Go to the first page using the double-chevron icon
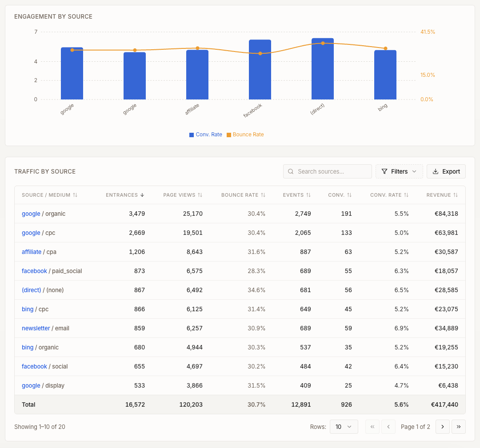The height and width of the screenshot is (448, 480). pyautogui.click(x=372, y=427)
